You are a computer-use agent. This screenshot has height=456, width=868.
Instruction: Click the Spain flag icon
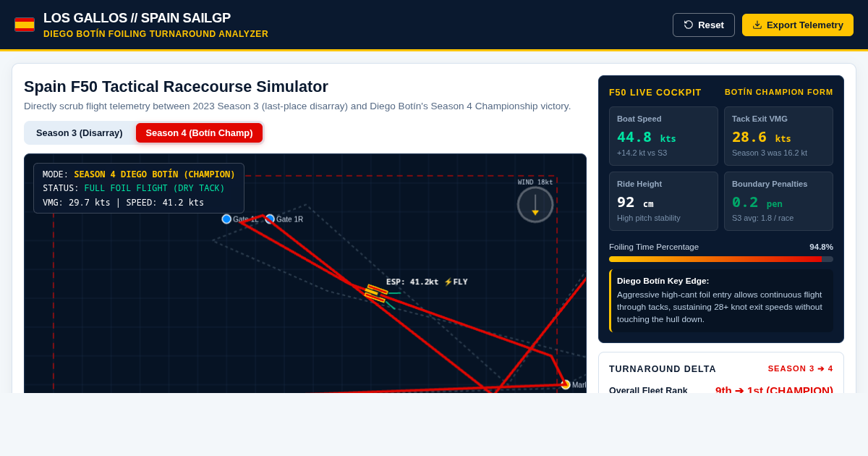25,25
